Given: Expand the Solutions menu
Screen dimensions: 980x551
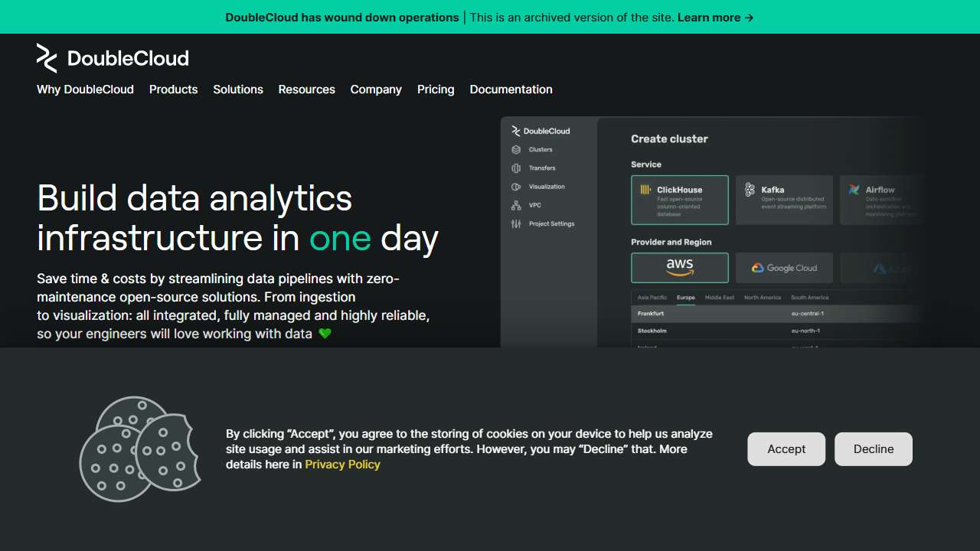Looking at the screenshot, I should coord(238,90).
